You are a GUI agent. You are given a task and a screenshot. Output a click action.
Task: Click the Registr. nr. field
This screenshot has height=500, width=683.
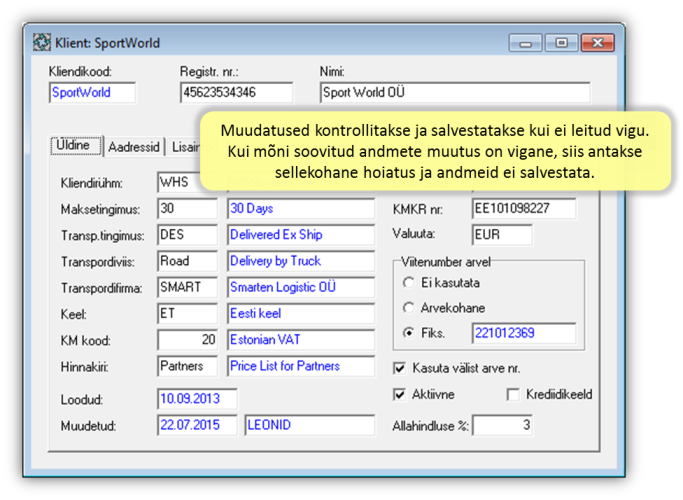point(237,93)
